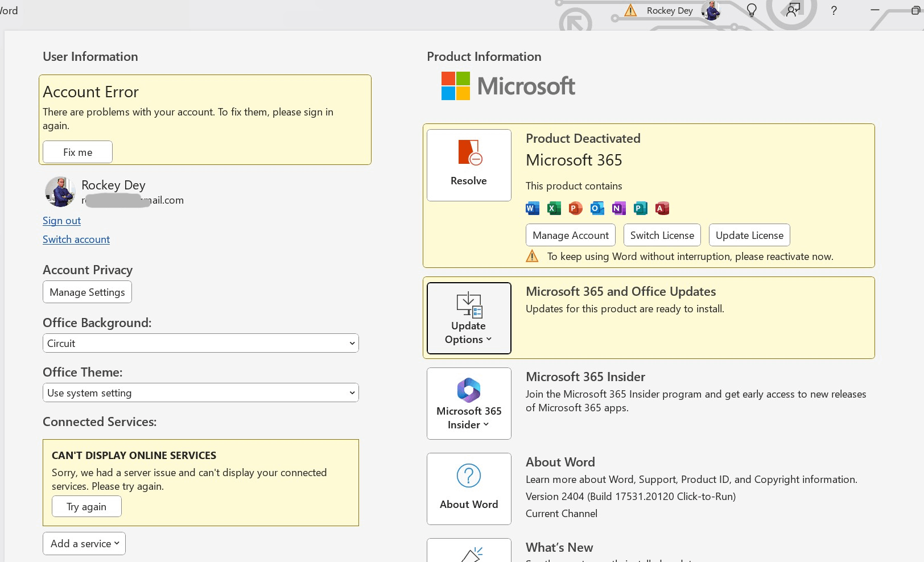The height and width of the screenshot is (562, 924).
Task: Click the Update License button
Action: coord(749,235)
